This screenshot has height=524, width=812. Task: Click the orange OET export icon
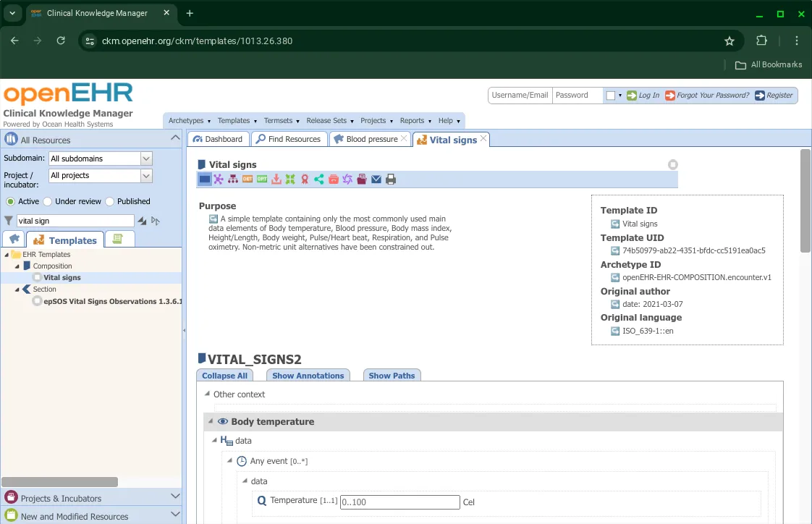tap(248, 179)
